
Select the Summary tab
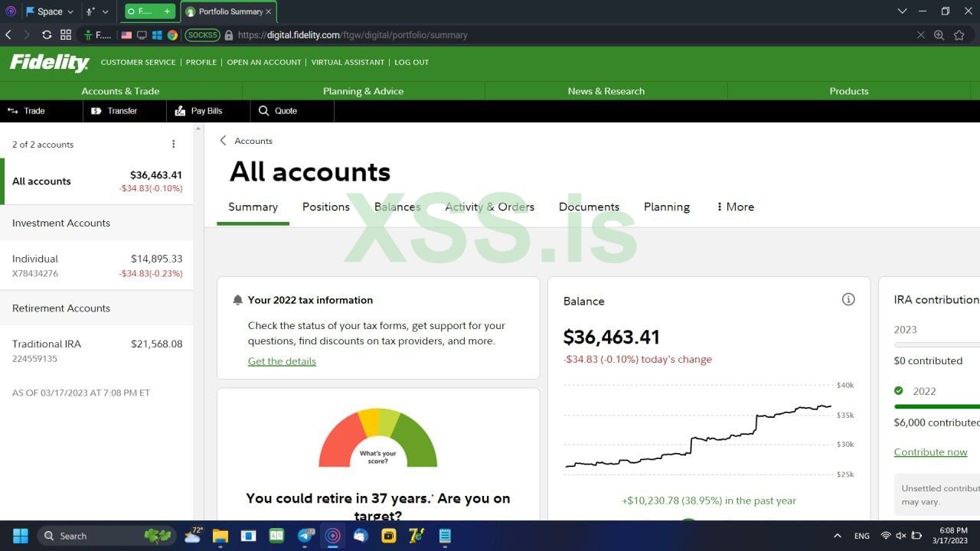253,207
